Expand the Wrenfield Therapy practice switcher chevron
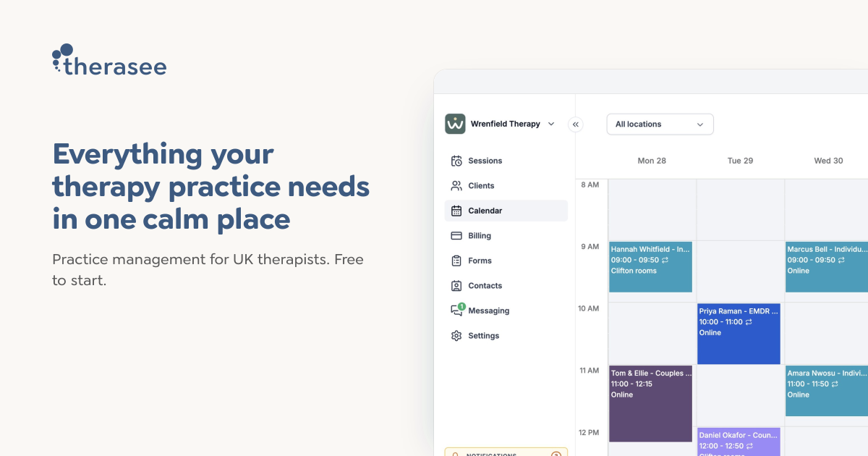 pyautogui.click(x=551, y=124)
